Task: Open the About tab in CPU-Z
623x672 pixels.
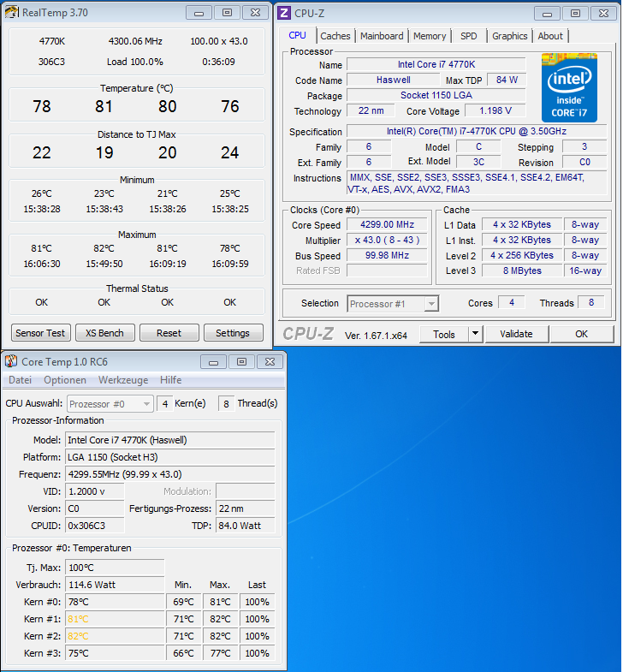Action: [x=550, y=36]
